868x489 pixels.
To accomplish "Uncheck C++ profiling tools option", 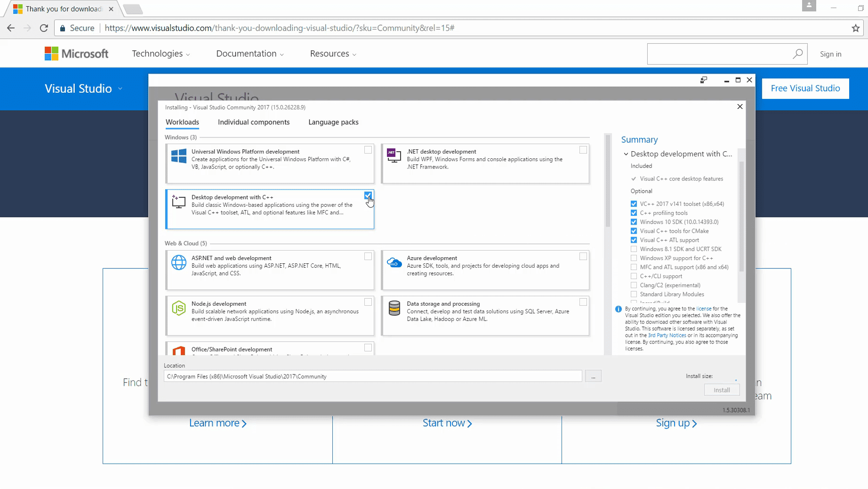I will pos(634,213).
